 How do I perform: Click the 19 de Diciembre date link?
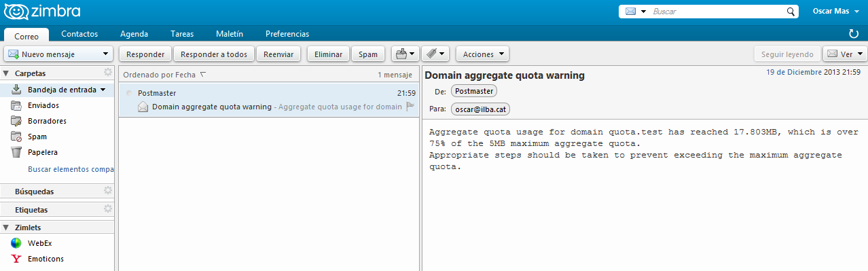794,72
